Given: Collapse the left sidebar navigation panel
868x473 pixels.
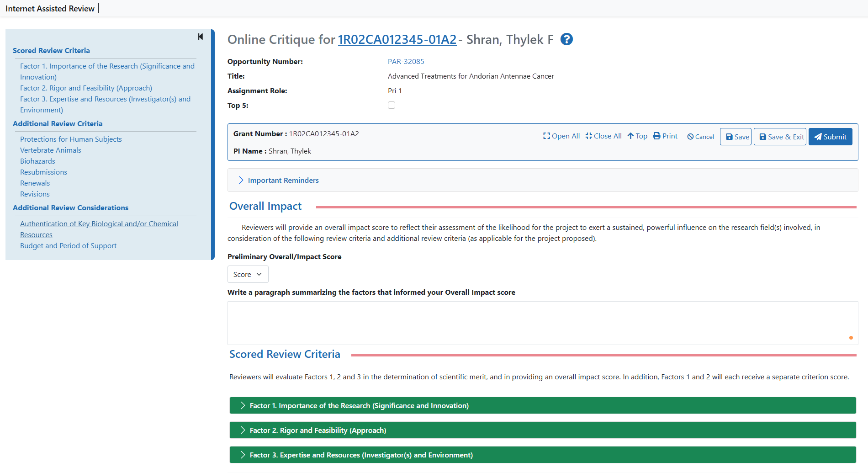Looking at the screenshot, I should [x=200, y=37].
